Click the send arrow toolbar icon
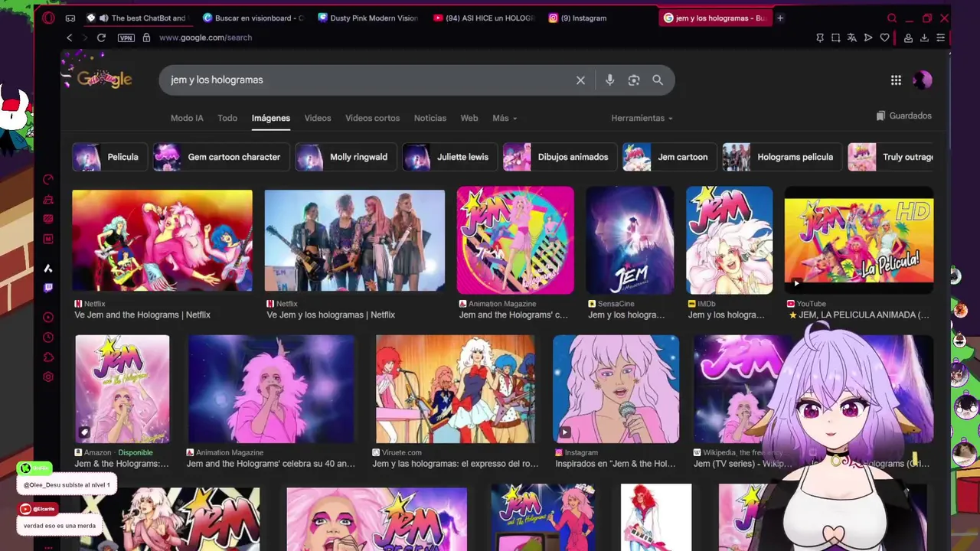980x551 pixels. coord(868,37)
